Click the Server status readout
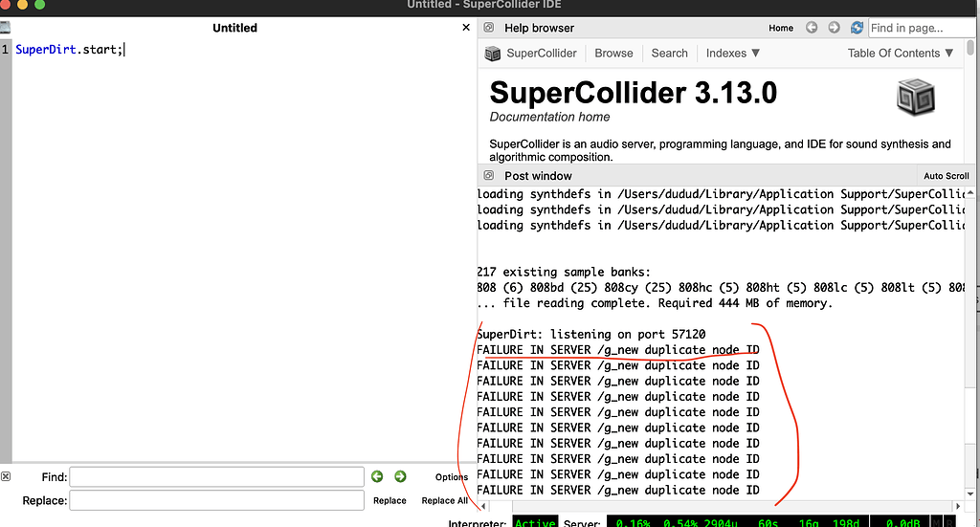The image size is (980, 527). pos(738,522)
